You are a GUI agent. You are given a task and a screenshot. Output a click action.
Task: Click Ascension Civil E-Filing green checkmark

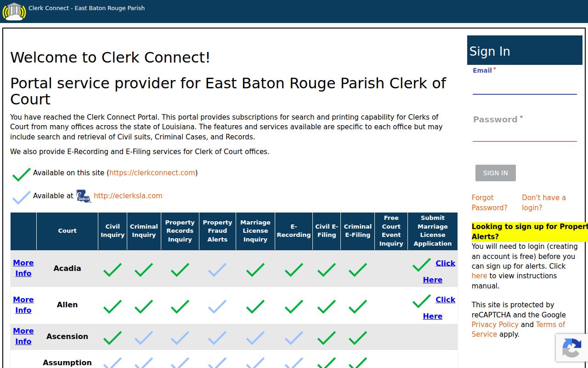pyautogui.click(x=327, y=338)
